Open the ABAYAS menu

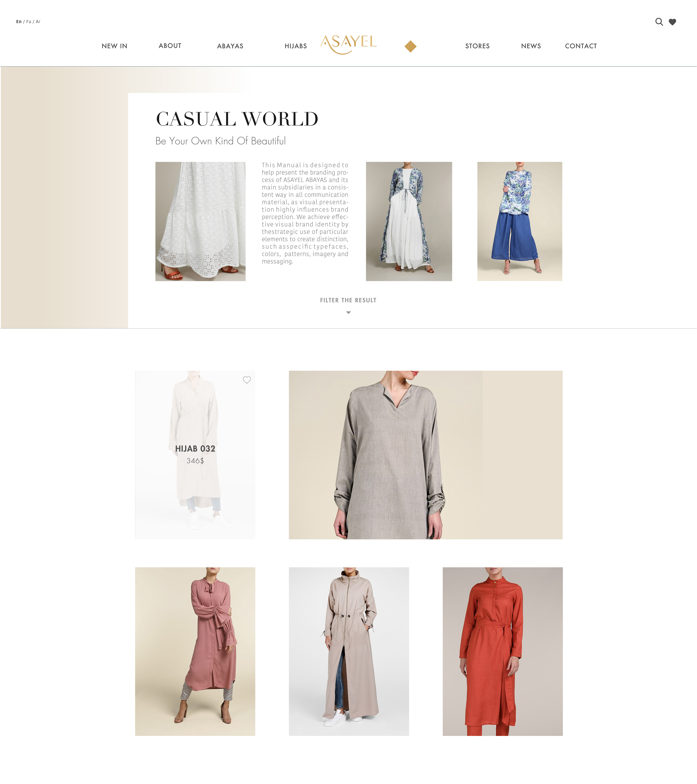point(230,46)
